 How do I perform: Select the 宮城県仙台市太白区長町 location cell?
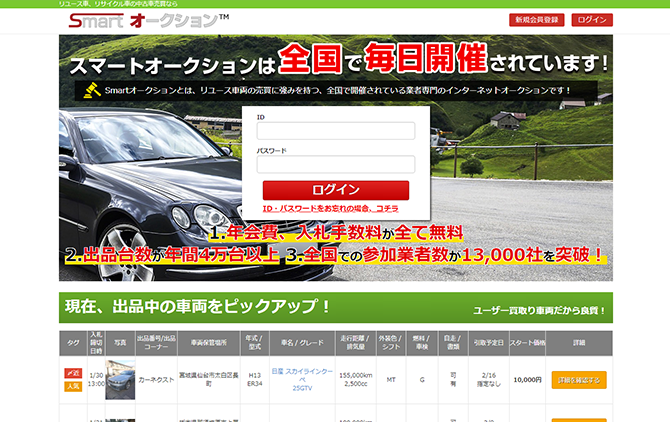pyautogui.click(x=209, y=380)
